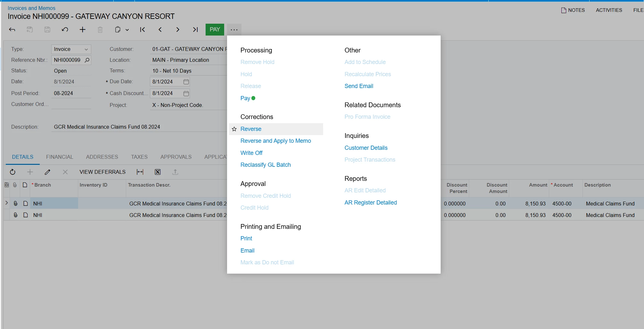This screenshot has height=329, width=644.
Task: Switch to the TAXES tab
Action: tap(139, 157)
